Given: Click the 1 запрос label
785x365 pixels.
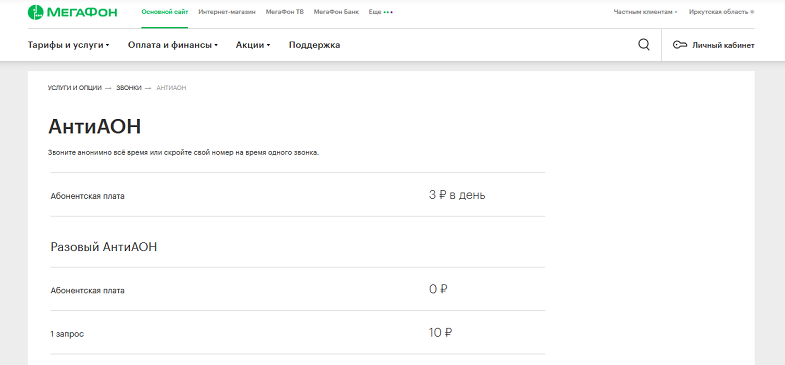Looking at the screenshot, I should pos(67,334).
